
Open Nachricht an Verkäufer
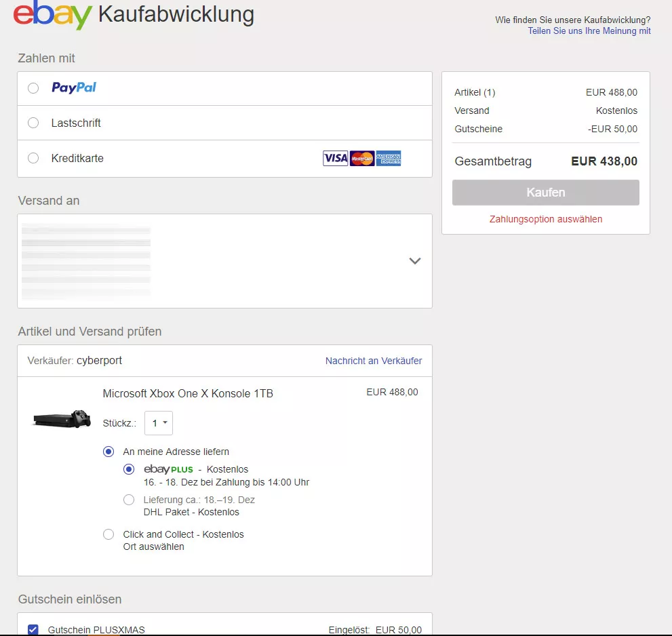(374, 361)
